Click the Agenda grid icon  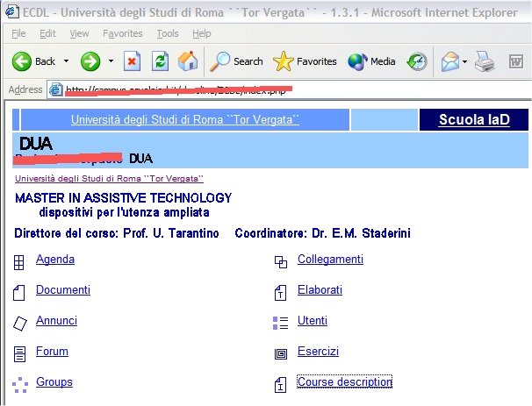pyautogui.click(x=19, y=262)
